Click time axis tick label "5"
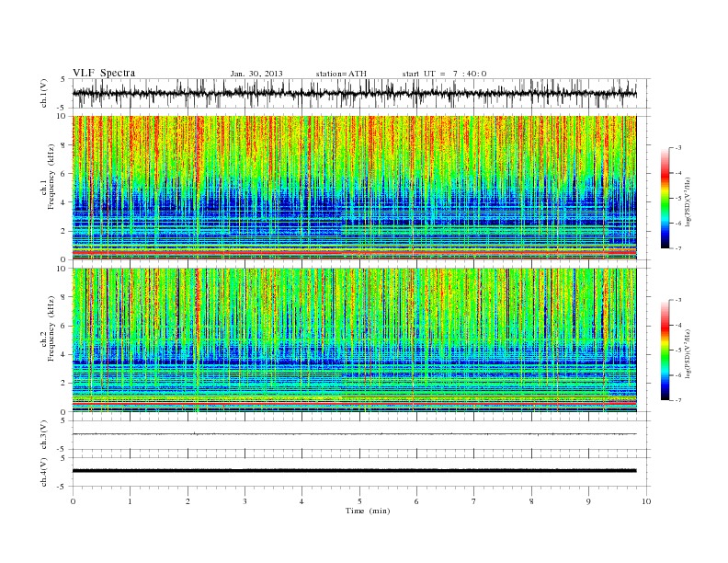This screenshot has width=728, height=563. point(359,501)
